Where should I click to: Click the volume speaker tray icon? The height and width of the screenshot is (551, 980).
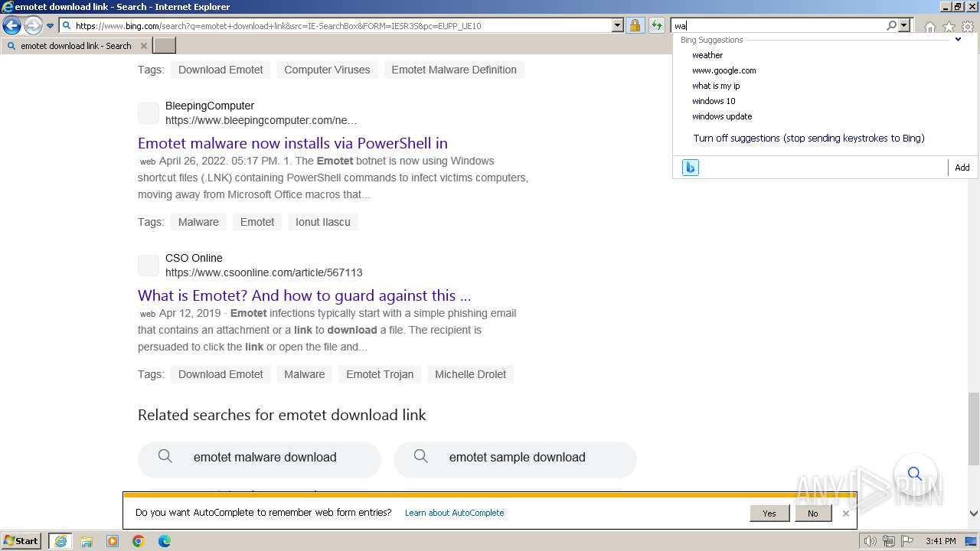[871, 541]
